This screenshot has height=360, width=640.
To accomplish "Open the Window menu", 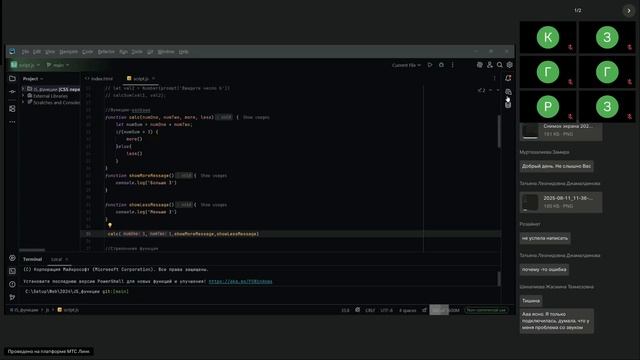I will pos(166,52).
